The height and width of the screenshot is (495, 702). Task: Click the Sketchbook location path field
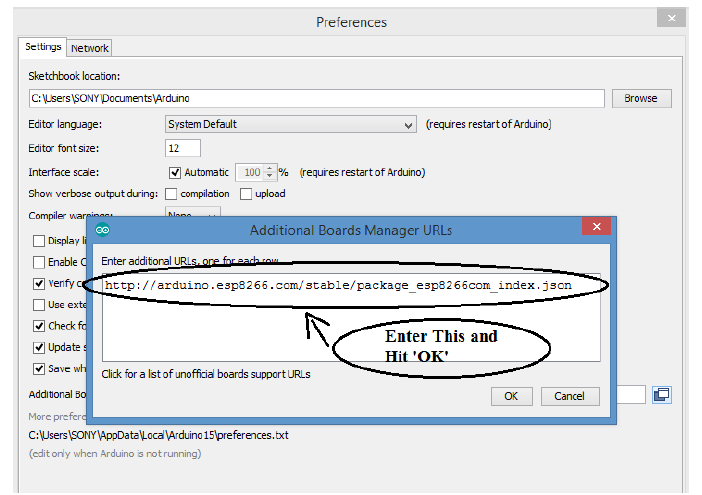(x=317, y=98)
